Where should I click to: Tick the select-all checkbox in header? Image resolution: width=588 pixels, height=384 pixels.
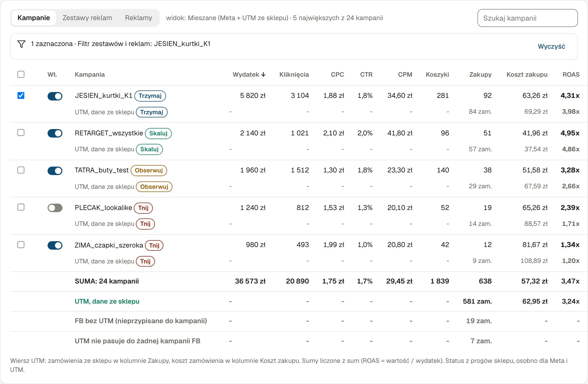pyautogui.click(x=21, y=74)
